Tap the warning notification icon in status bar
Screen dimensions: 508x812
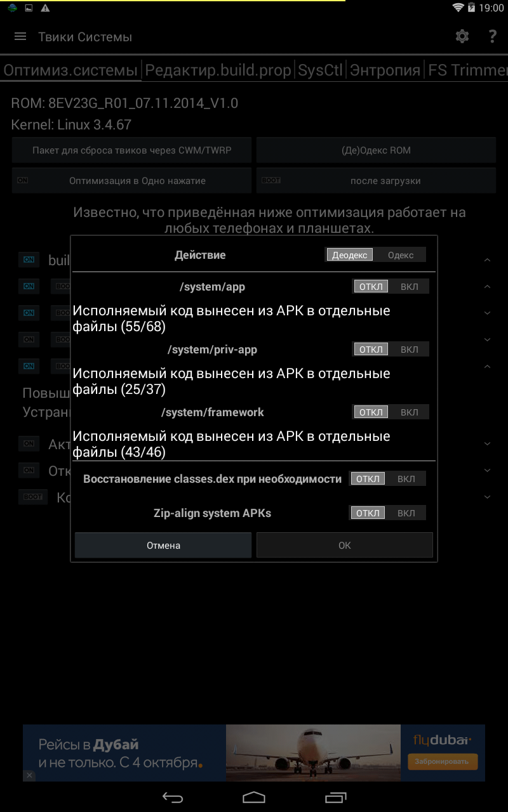[45, 8]
